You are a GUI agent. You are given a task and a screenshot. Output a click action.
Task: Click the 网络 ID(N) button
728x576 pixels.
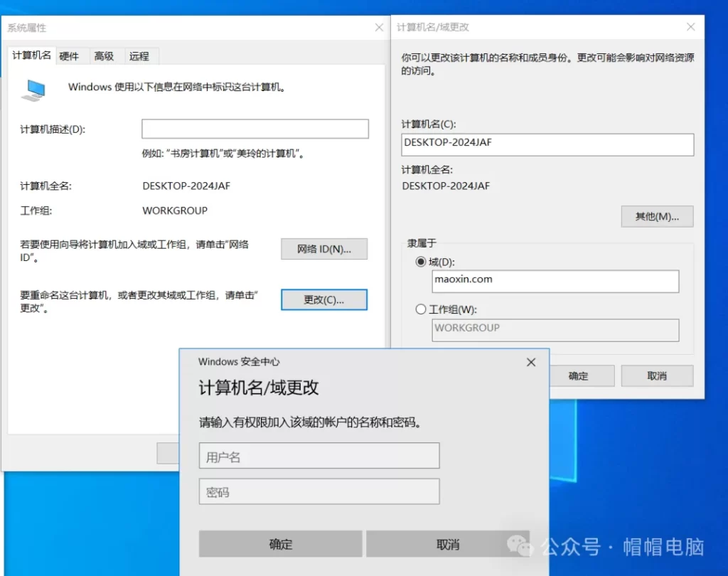click(x=324, y=249)
